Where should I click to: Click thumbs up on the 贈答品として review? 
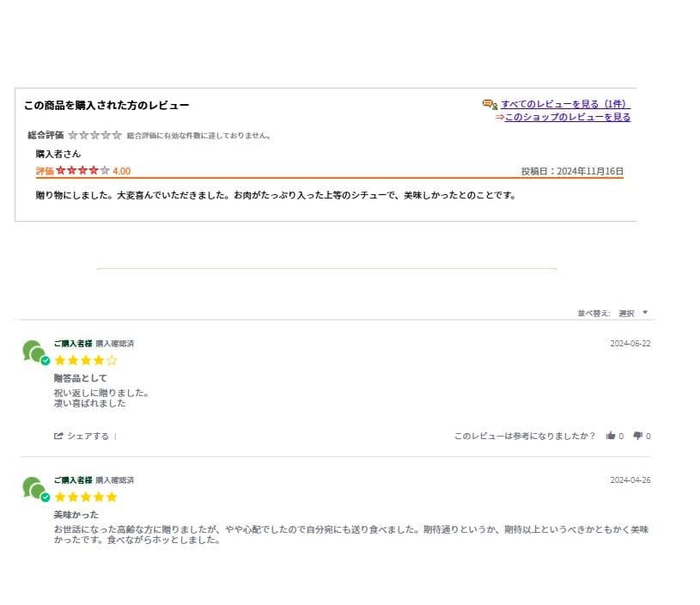[x=611, y=436]
